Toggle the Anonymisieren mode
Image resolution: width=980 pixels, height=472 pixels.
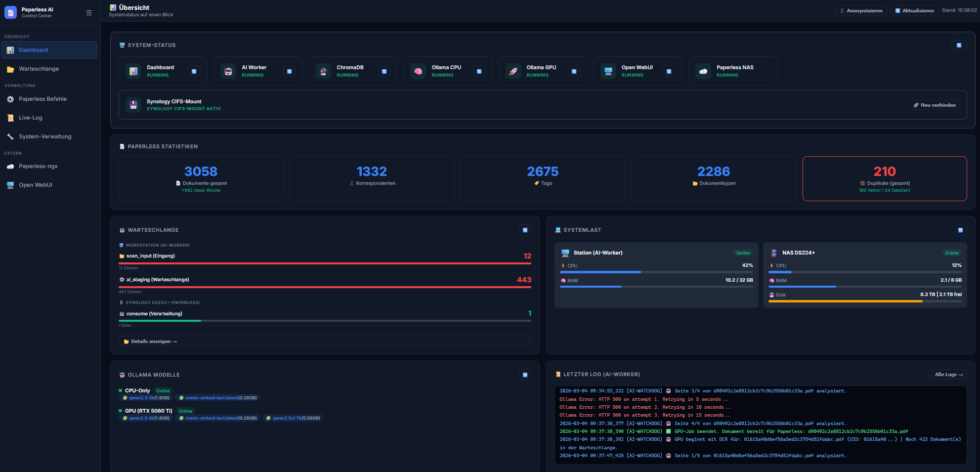tap(860, 10)
